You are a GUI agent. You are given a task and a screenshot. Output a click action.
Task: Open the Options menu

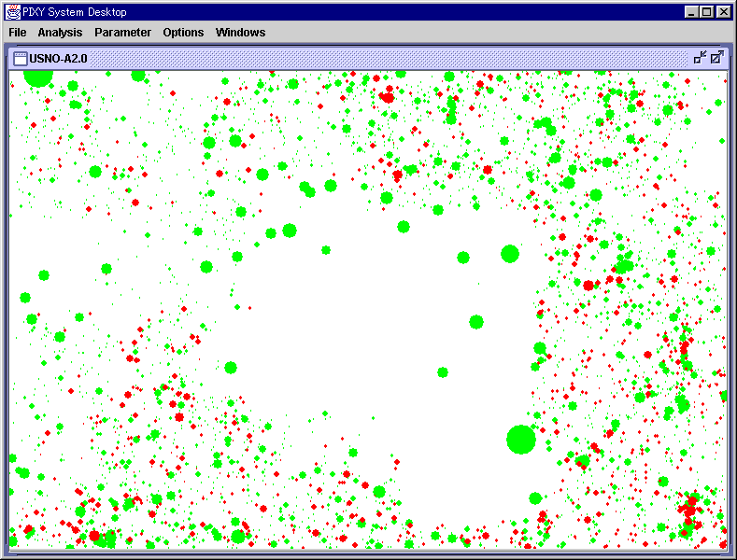coord(183,33)
